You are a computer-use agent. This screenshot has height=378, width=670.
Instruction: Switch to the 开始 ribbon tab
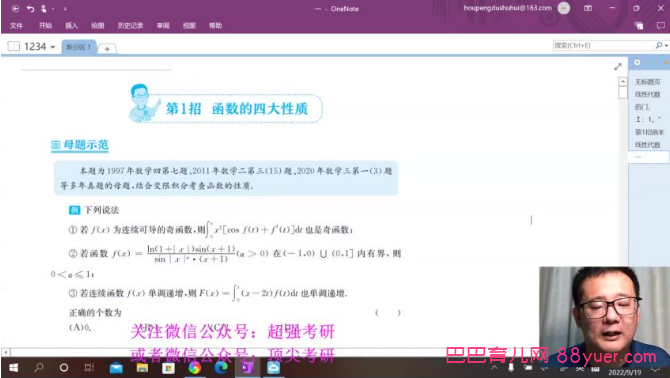coord(45,26)
